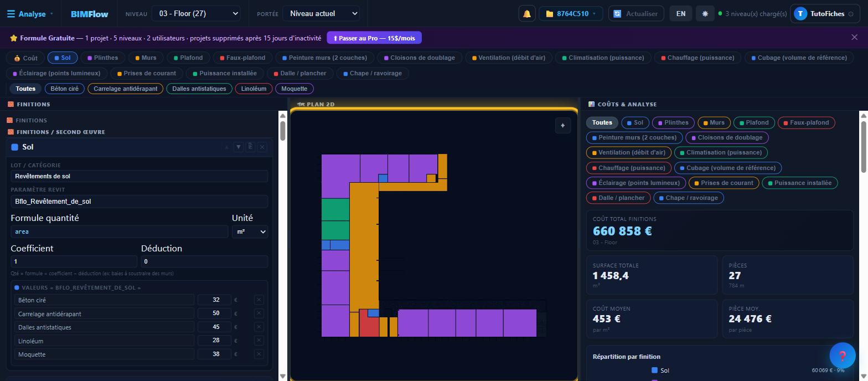This screenshot has width=868, height=381.
Task: Open the Portée dropdown Niveau actuel
Action: coord(321,14)
